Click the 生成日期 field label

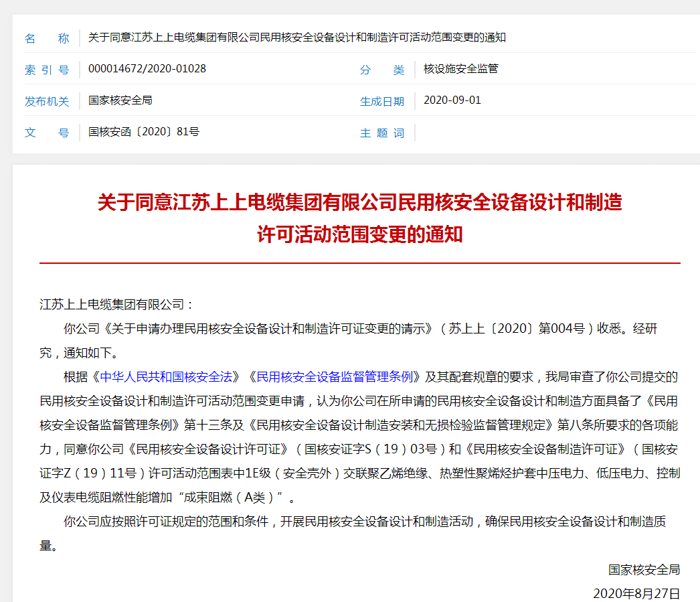tap(382, 101)
